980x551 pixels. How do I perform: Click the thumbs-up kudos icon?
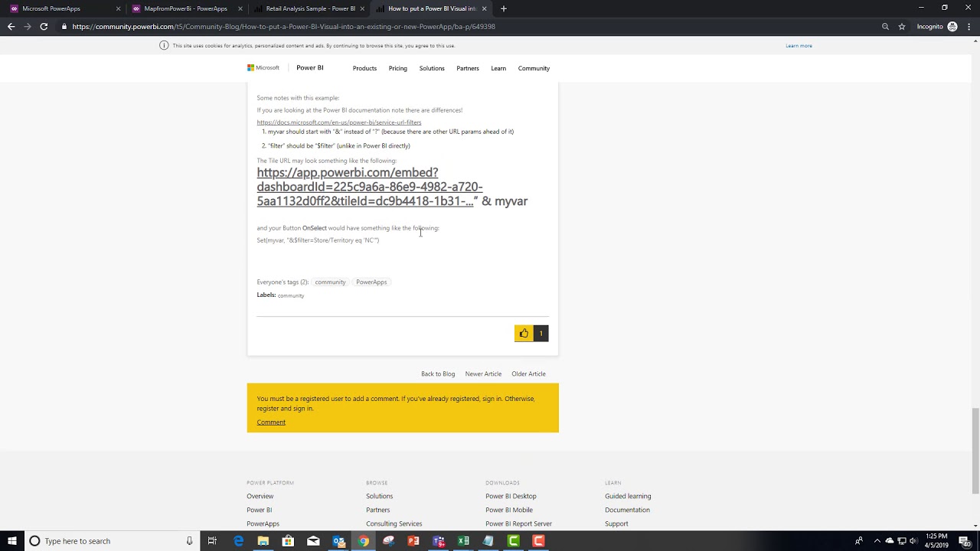click(524, 333)
